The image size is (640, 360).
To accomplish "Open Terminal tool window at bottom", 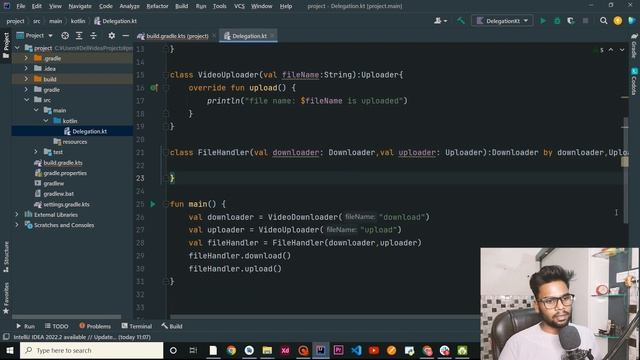I will (x=137, y=326).
